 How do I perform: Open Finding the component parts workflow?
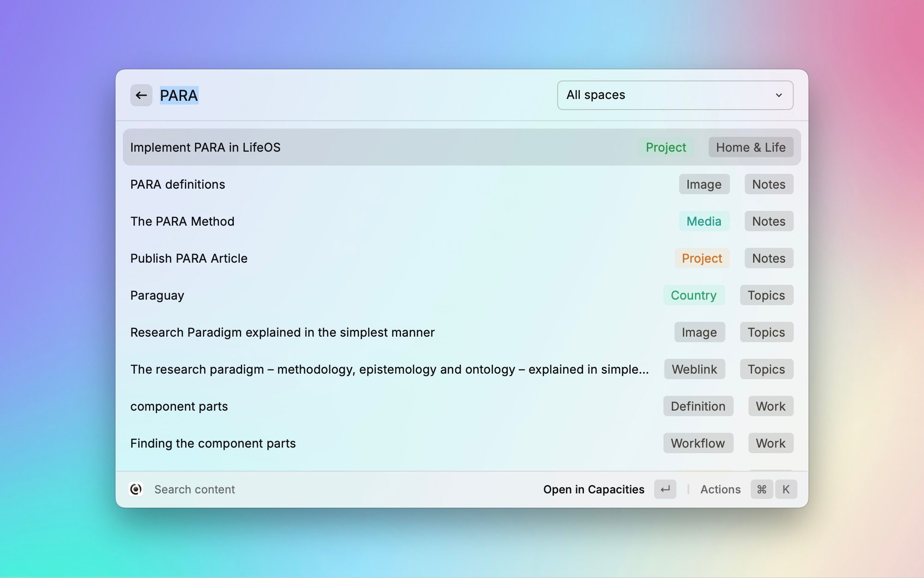(213, 443)
